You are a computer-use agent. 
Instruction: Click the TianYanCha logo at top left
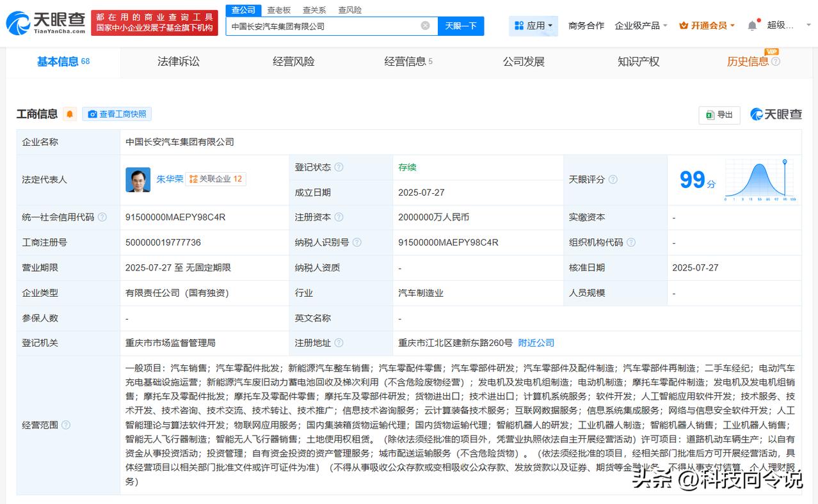point(45,23)
